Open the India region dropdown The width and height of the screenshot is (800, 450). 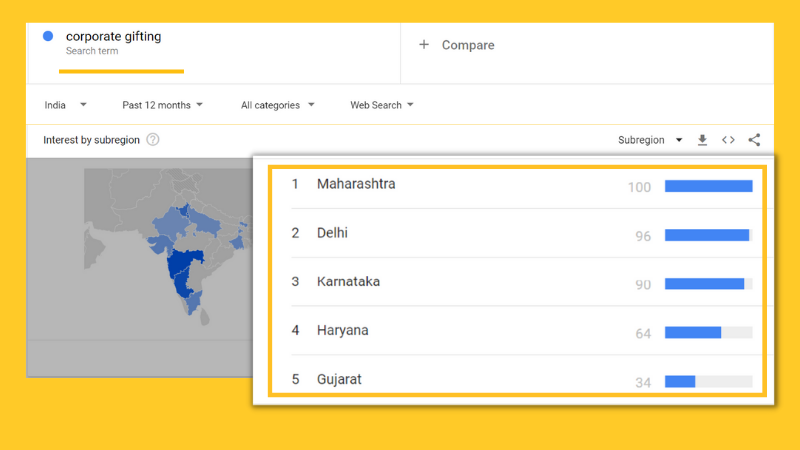(x=65, y=105)
